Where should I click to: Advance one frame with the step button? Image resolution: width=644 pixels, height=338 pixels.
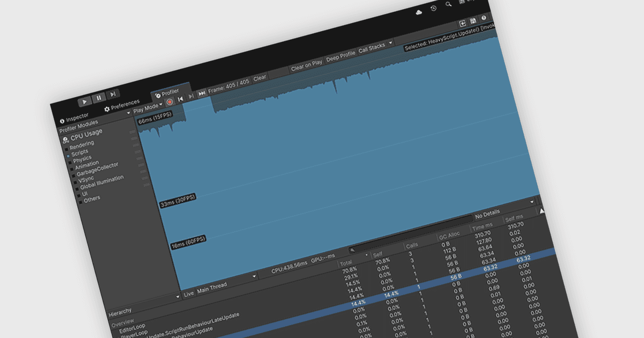coord(113,94)
